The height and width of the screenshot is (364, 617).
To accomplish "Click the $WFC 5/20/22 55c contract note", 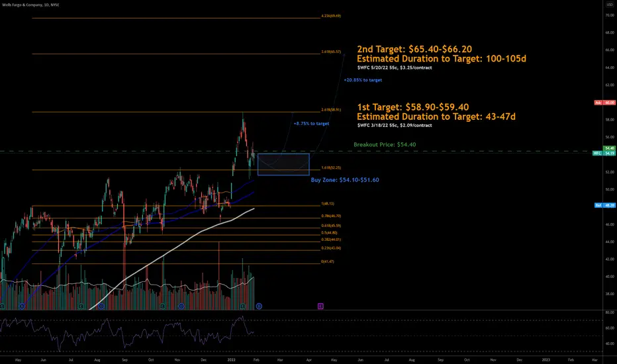I will pos(395,68).
